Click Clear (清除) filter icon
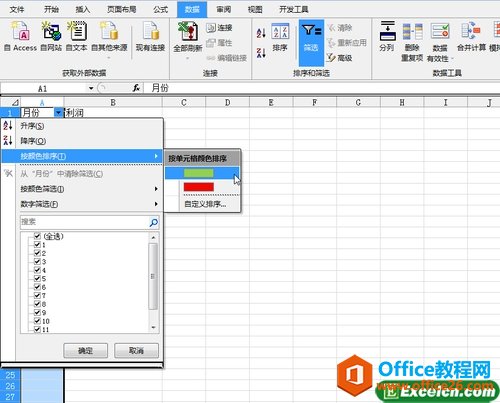 [340, 28]
